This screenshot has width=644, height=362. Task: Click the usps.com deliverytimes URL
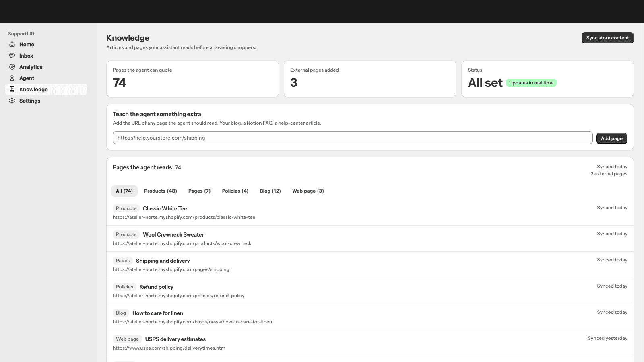tap(169, 348)
